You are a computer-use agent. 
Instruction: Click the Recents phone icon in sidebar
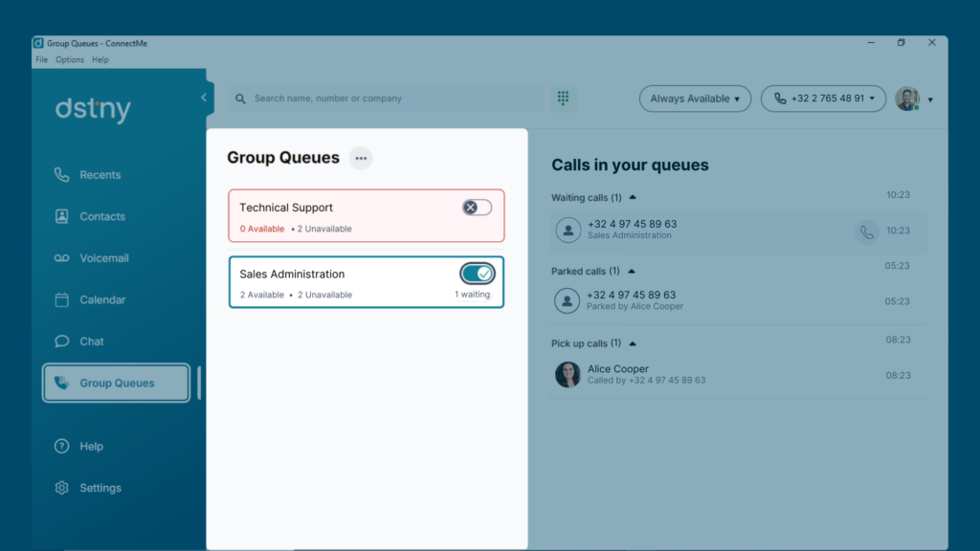[x=61, y=175]
